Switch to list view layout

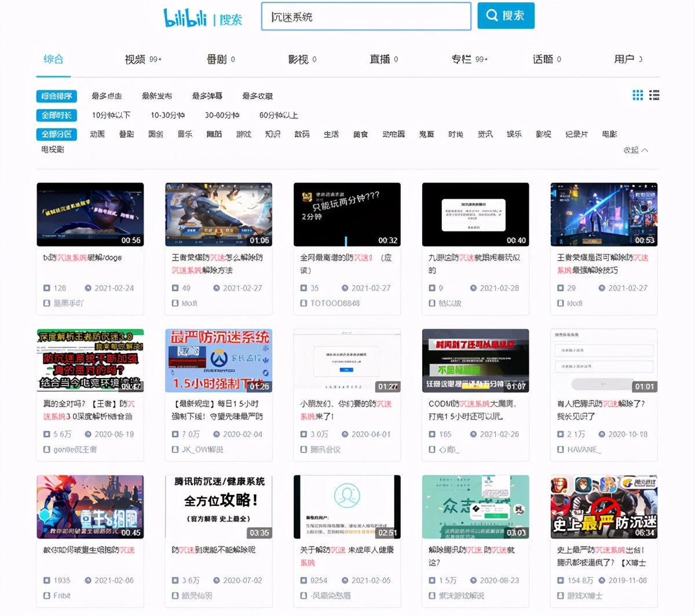654,96
